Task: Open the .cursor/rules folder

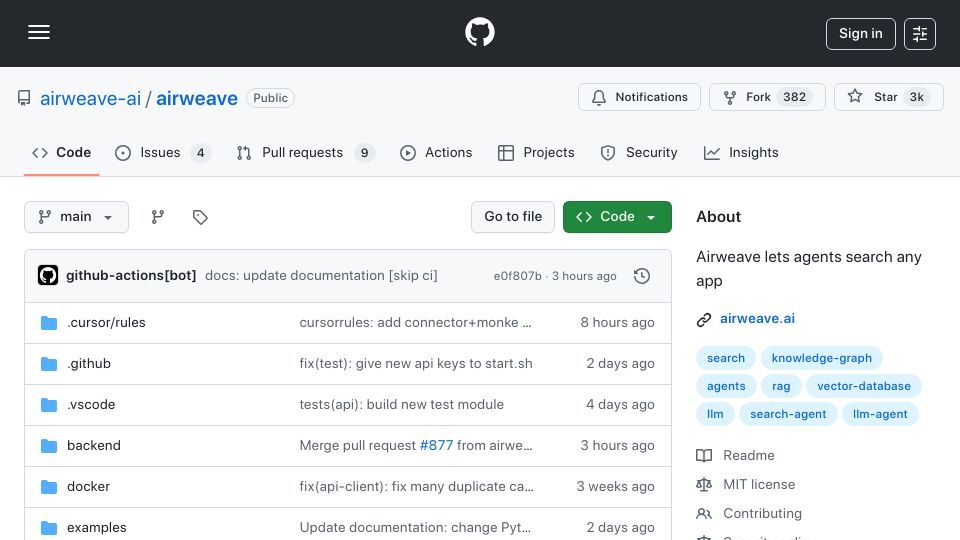Action: tap(107, 323)
